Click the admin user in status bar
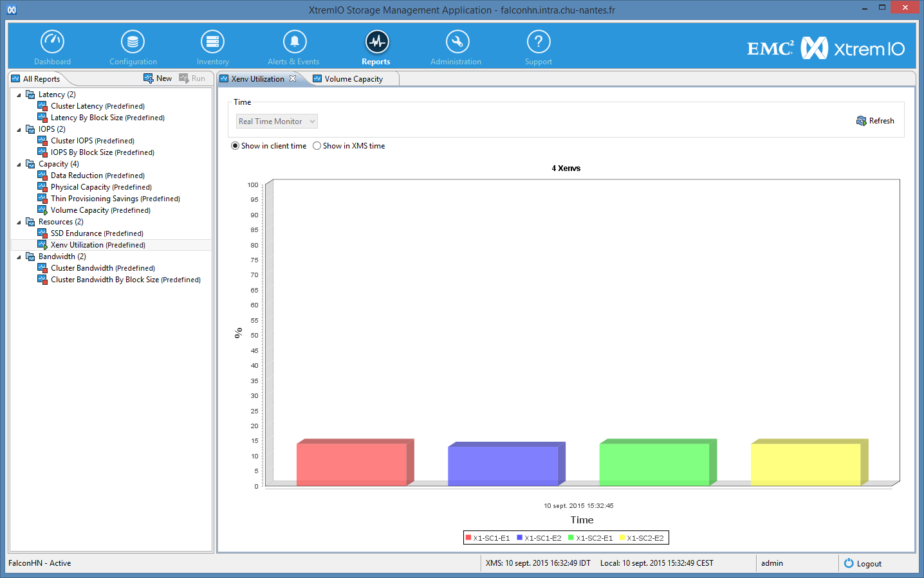Image resolution: width=924 pixels, height=578 pixels. (x=772, y=563)
